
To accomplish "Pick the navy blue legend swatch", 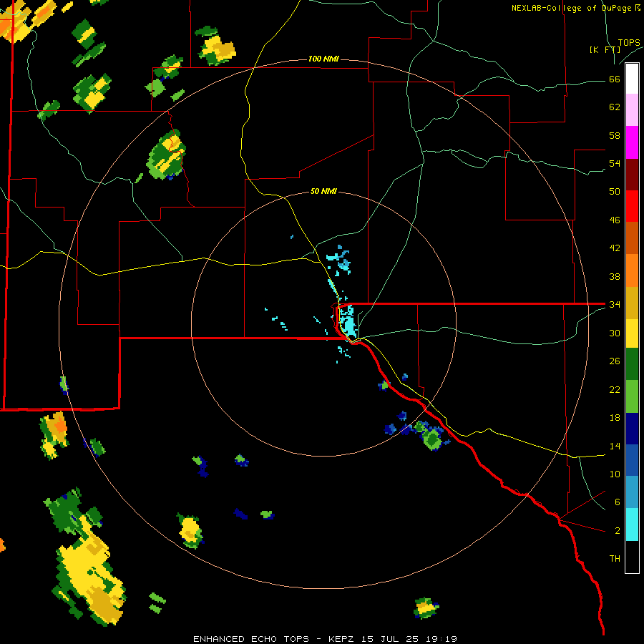I will [x=632, y=429].
